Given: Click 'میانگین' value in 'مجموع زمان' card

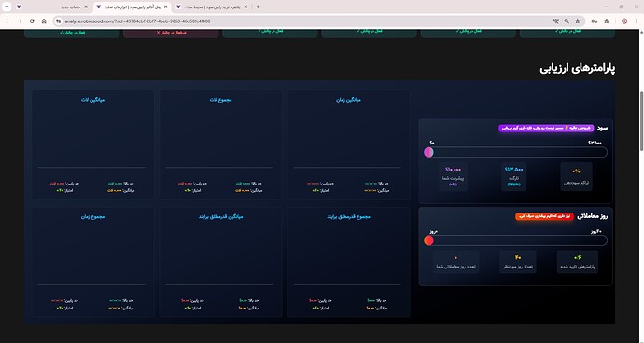Looking at the screenshot, I should click(x=115, y=308).
